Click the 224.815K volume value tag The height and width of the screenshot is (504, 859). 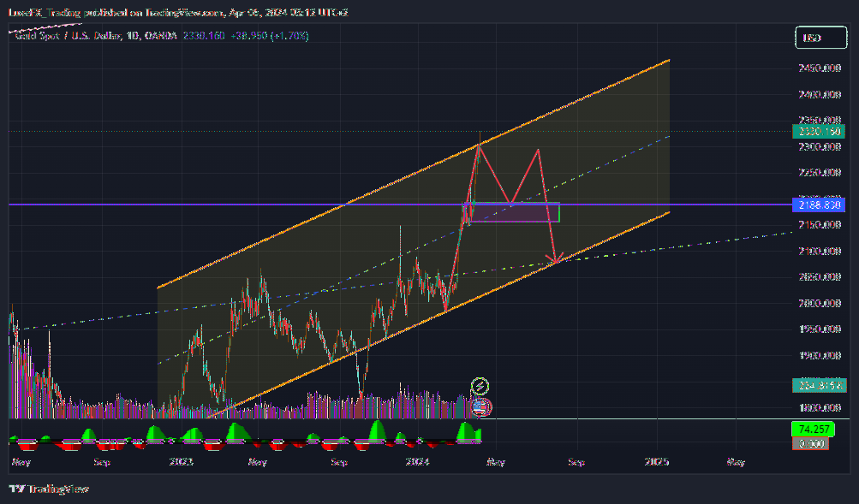pyautogui.click(x=819, y=386)
